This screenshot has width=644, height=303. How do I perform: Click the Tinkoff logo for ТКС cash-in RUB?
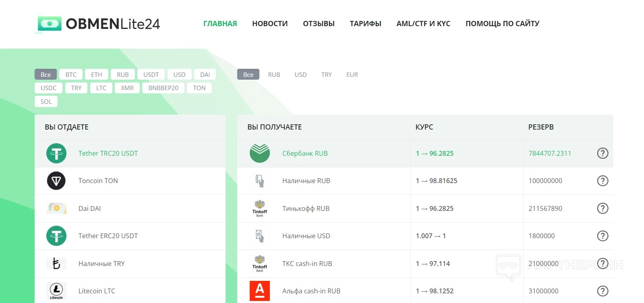[x=260, y=264]
